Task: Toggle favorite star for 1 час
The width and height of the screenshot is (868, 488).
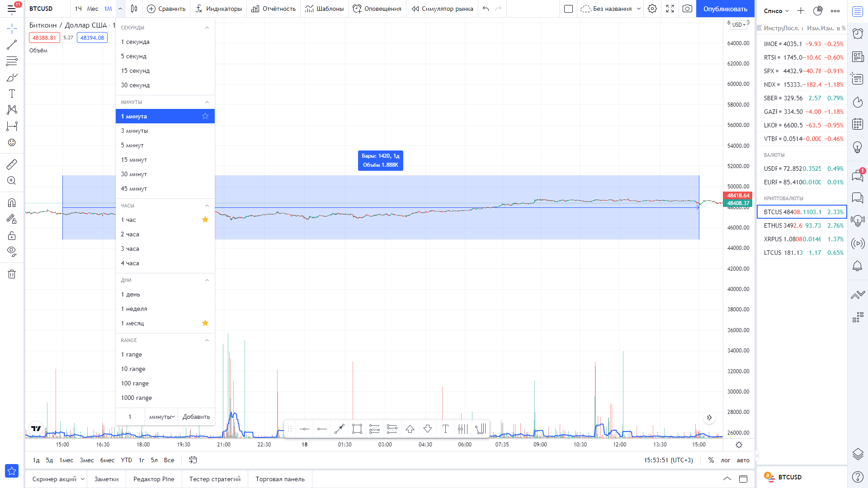Action: (x=205, y=220)
